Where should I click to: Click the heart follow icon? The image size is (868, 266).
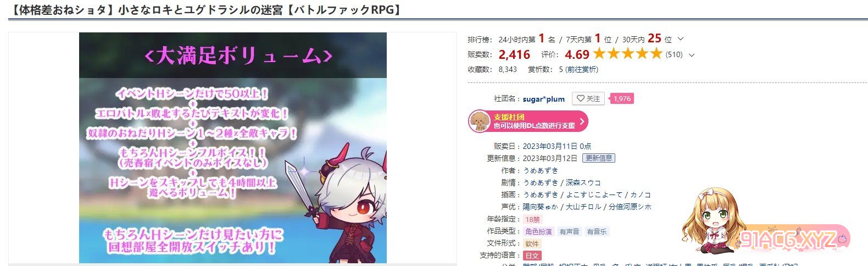[580, 99]
